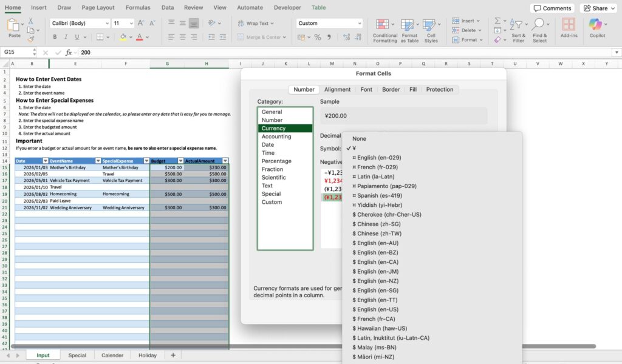Open the Date column filter dropdown
This screenshot has width=622, height=364.
pyautogui.click(x=45, y=161)
